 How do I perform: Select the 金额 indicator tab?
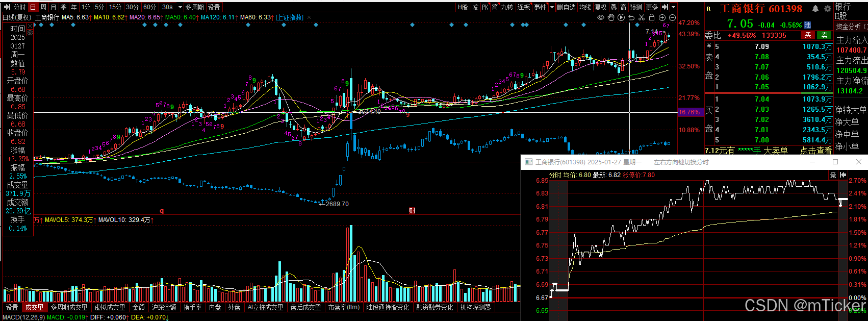click(x=139, y=307)
